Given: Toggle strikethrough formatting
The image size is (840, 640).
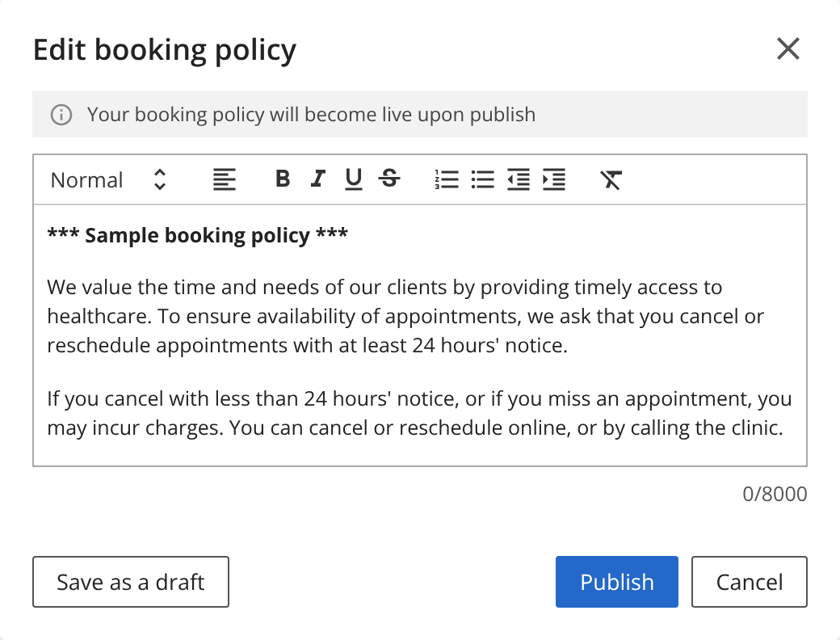Looking at the screenshot, I should [389, 179].
